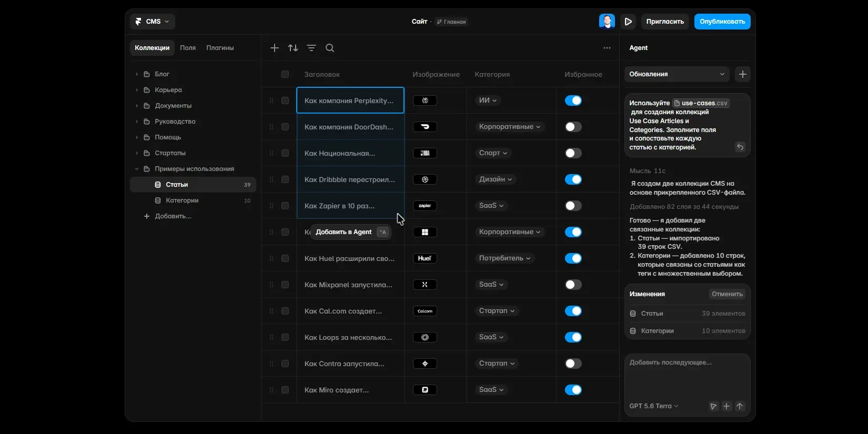Disable the Избранное toggle for Dribbble row
The width and height of the screenshot is (868, 434).
(573, 179)
